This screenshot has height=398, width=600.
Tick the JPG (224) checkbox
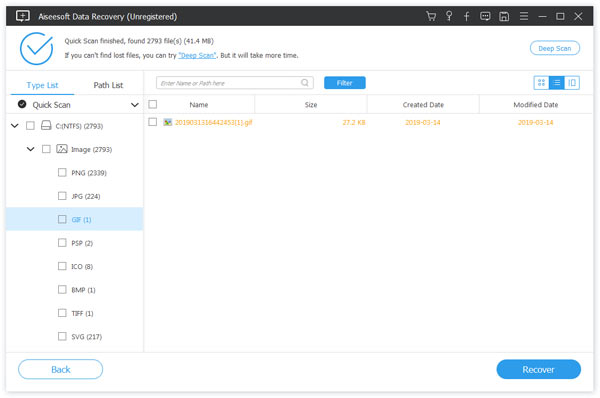[x=62, y=196]
